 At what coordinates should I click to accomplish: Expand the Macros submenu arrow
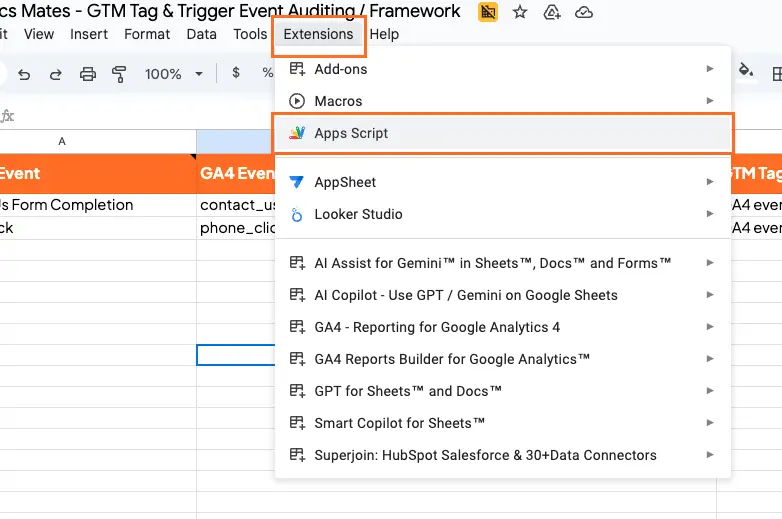click(x=710, y=101)
